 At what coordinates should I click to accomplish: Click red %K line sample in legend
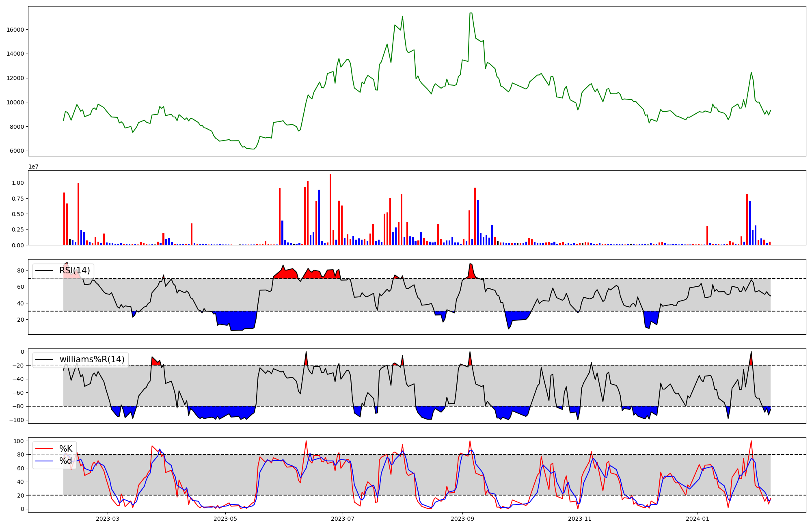click(x=45, y=449)
